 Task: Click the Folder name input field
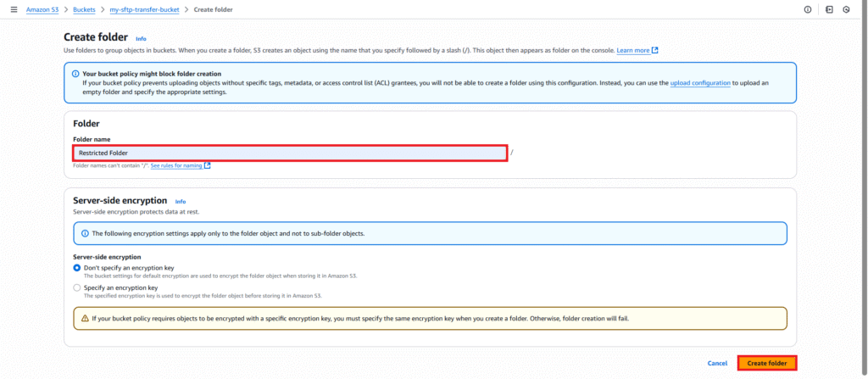click(x=290, y=153)
